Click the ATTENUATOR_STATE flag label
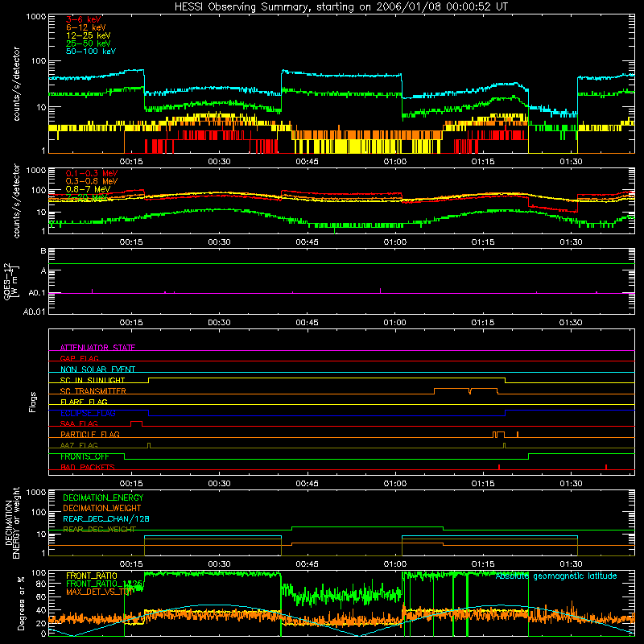The height and width of the screenshot is (644, 644). coord(97,348)
